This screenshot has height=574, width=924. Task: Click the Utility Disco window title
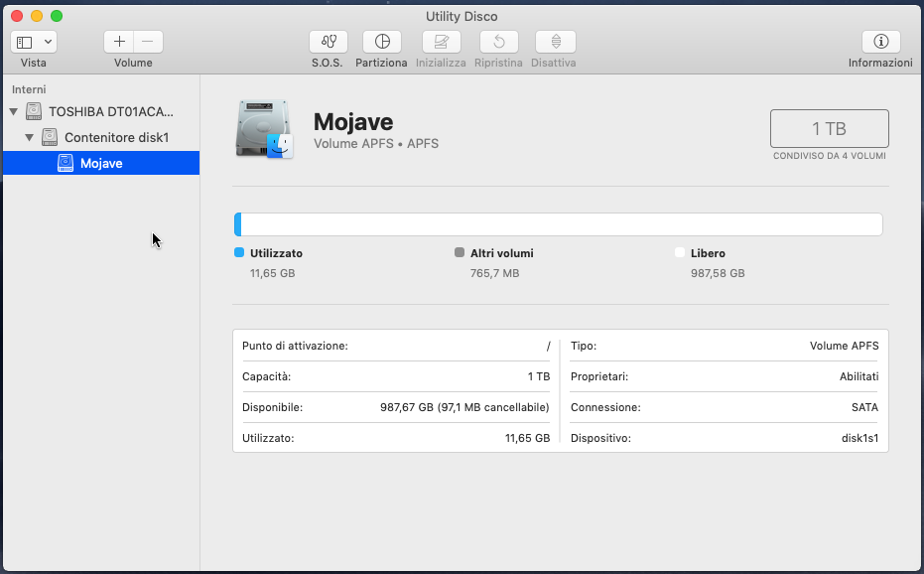pyautogui.click(x=462, y=17)
